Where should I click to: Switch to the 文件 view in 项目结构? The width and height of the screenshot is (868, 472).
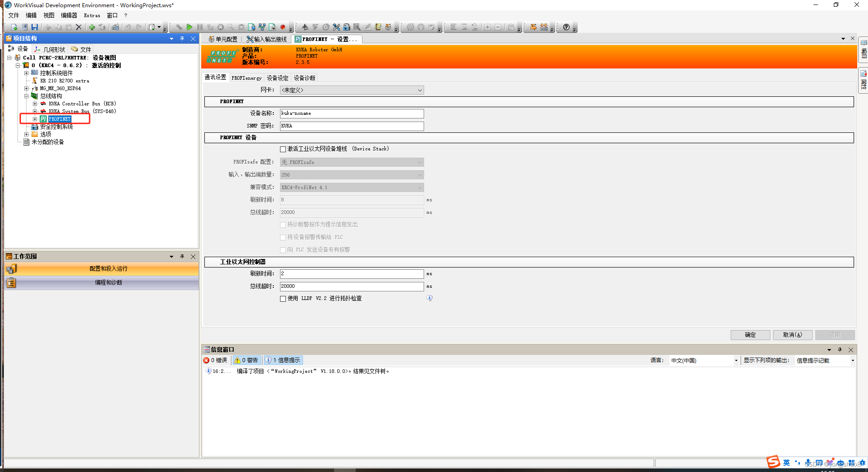point(81,50)
